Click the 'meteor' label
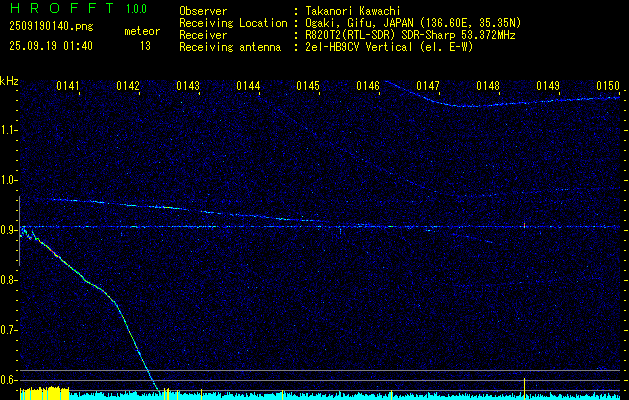The image size is (629, 400). [141, 31]
